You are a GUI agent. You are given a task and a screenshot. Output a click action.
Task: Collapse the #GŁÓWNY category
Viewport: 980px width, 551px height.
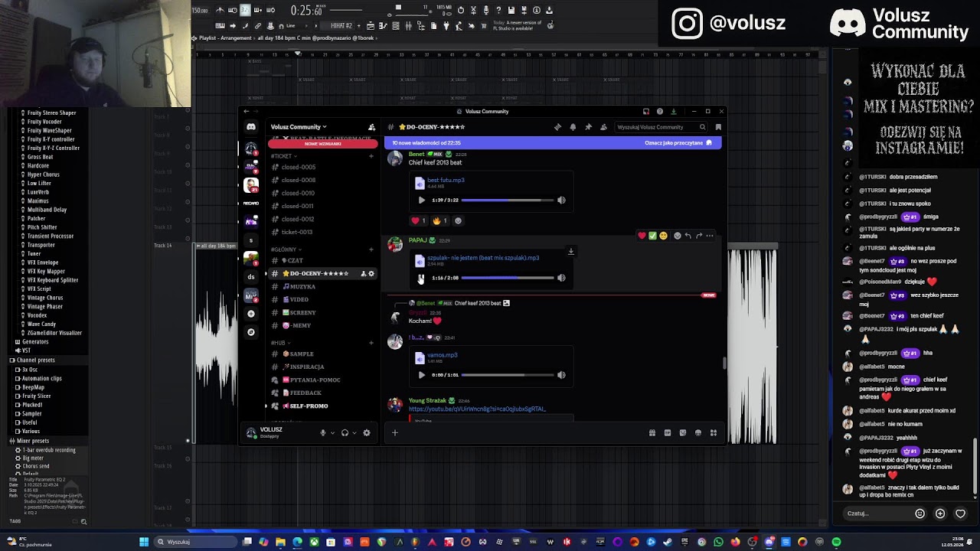(x=285, y=249)
